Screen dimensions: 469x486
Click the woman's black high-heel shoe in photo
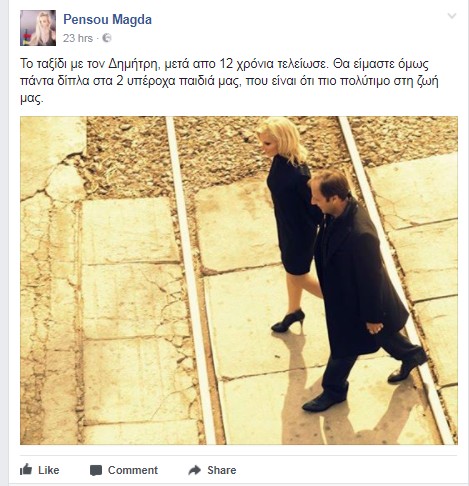point(288,321)
